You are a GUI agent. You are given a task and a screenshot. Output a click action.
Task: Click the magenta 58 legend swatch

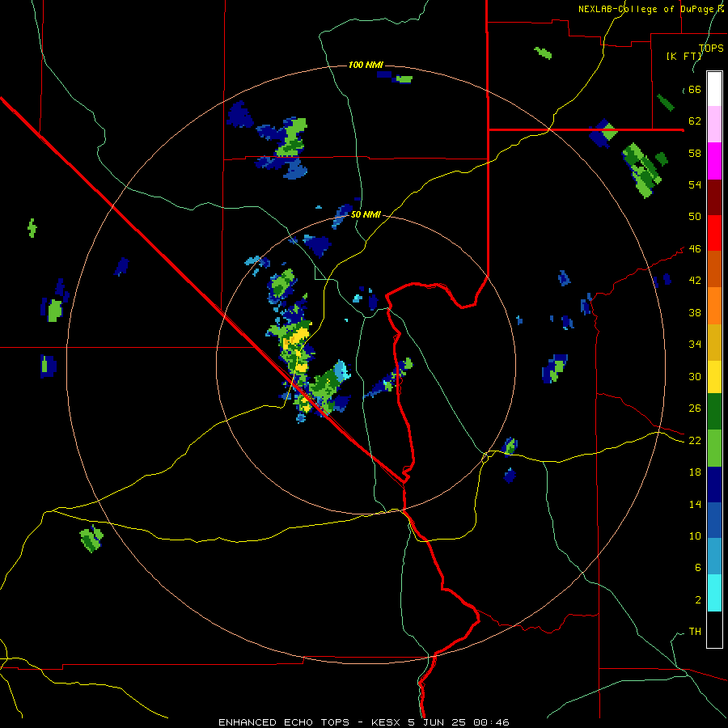[714, 161]
